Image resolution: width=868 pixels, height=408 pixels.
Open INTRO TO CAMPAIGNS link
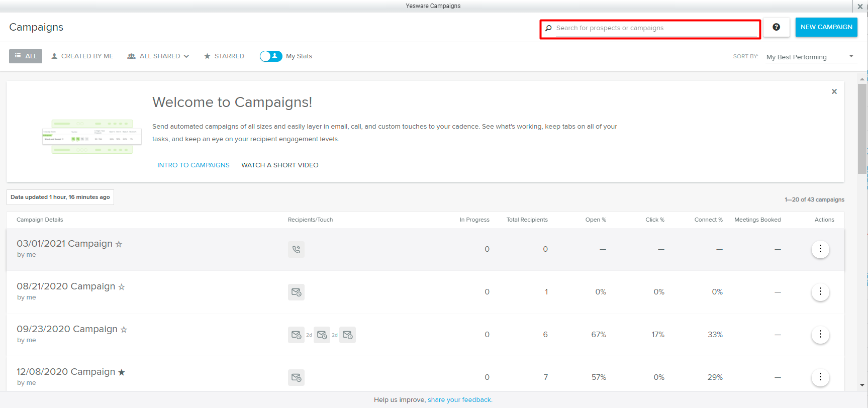coord(194,165)
